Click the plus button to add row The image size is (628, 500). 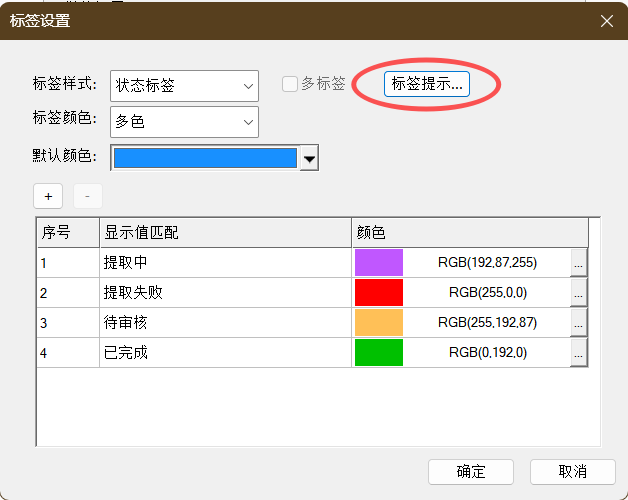(47, 196)
